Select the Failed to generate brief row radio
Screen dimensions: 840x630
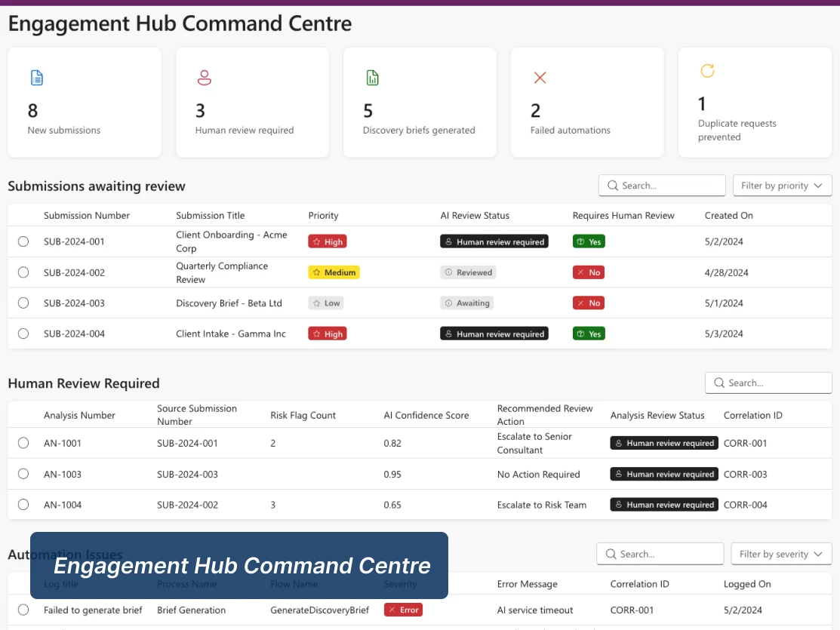(23, 610)
